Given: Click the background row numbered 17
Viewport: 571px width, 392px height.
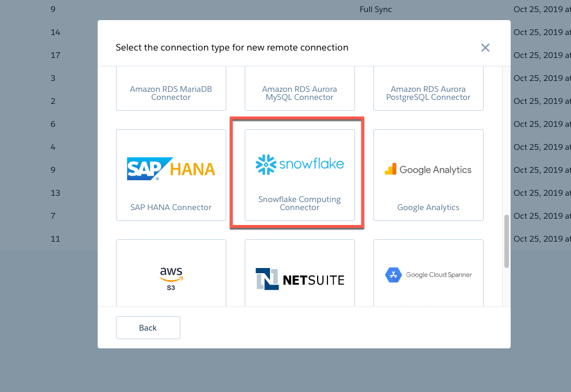Looking at the screenshot, I should (56, 55).
